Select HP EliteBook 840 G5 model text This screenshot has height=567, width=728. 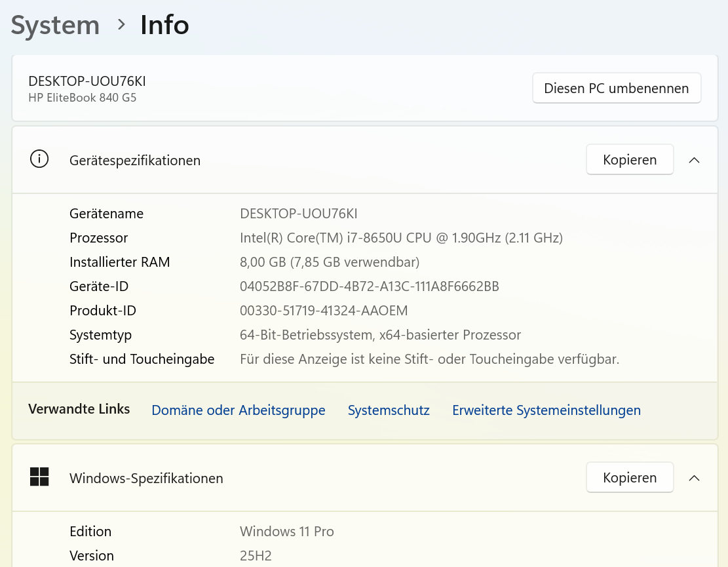click(82, 98)
